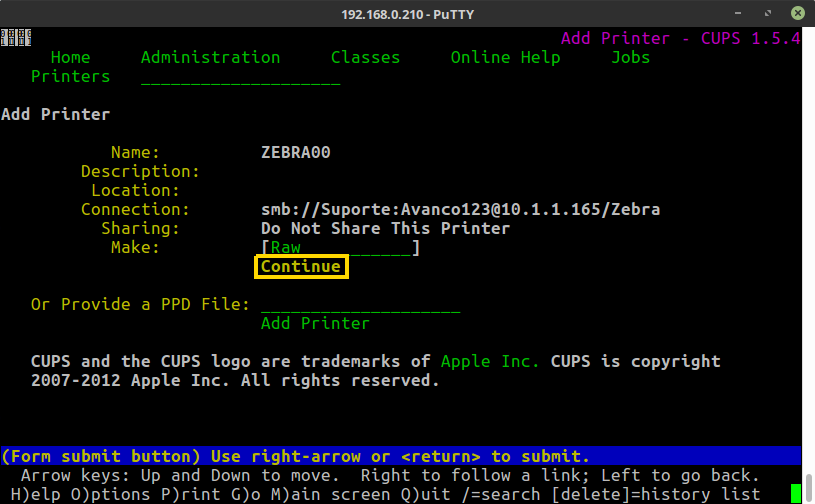Click the PPD file input field
815x504 pixels.
[360, 304]
